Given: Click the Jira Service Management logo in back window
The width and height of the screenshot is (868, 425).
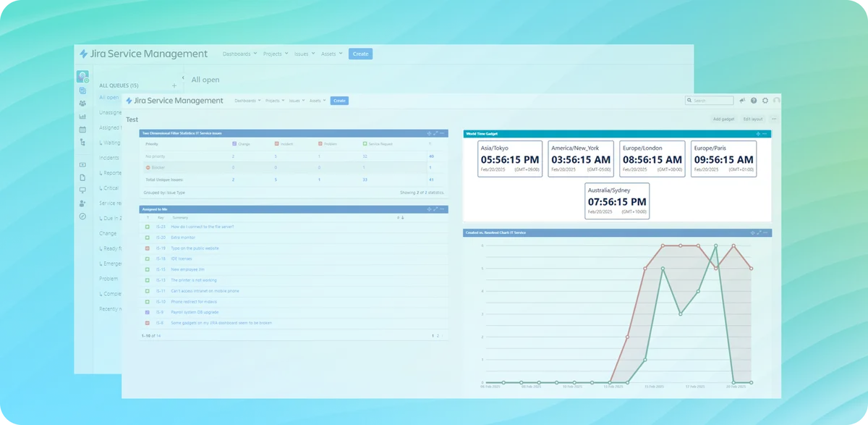Looking at the screenshot, I should point(143,54).
